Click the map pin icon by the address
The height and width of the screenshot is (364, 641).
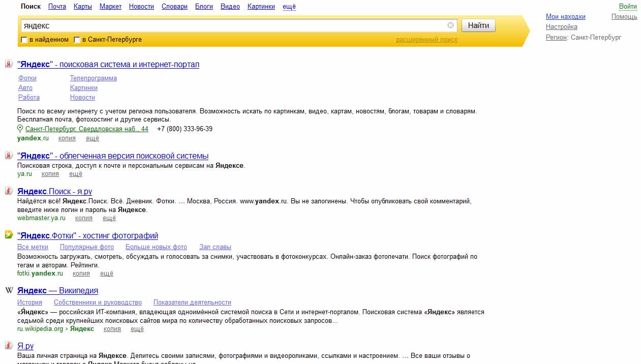[20, 129]
